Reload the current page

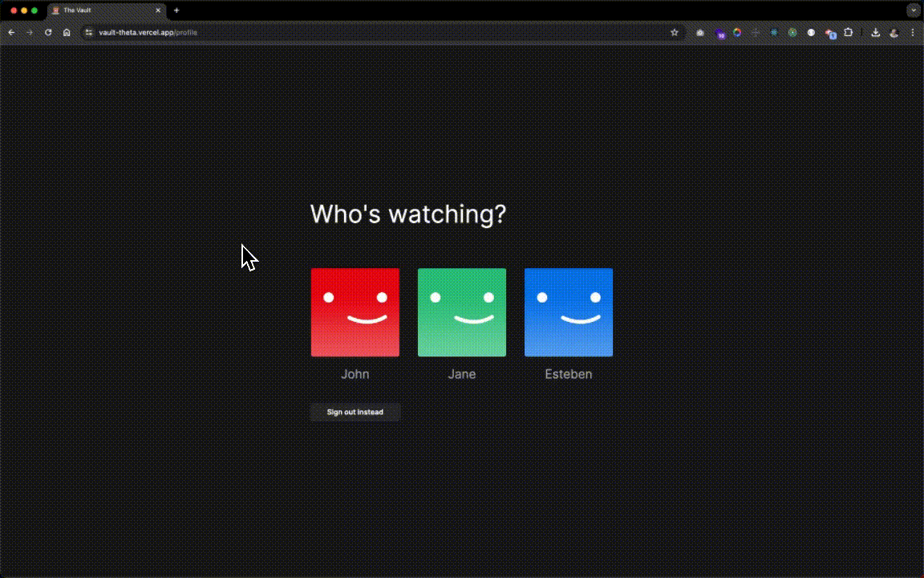click(48, 33)
